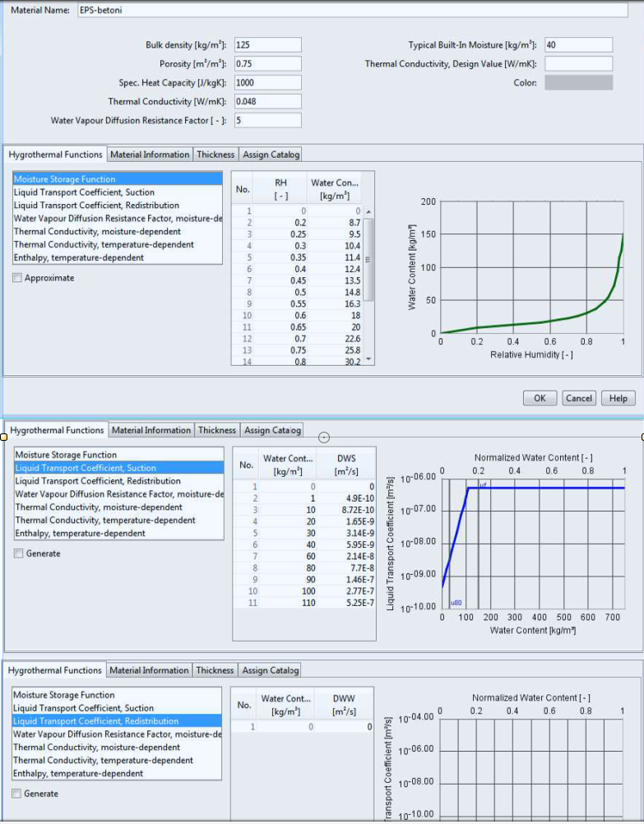Select Enthalpy, temperature-dependent in the top list
The image size is (644, 824).
[79, 258]
